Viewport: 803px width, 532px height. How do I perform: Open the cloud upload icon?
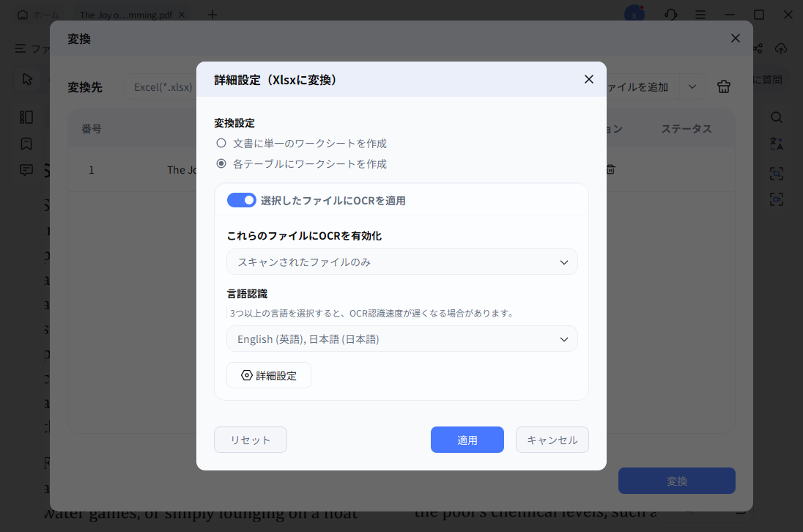coord(781,48)
